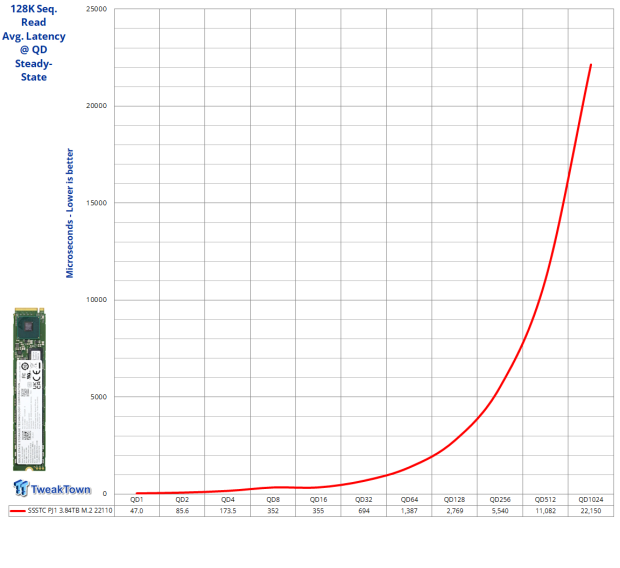
Task: Click the QD8 axis label
Action: click(273, 500)
